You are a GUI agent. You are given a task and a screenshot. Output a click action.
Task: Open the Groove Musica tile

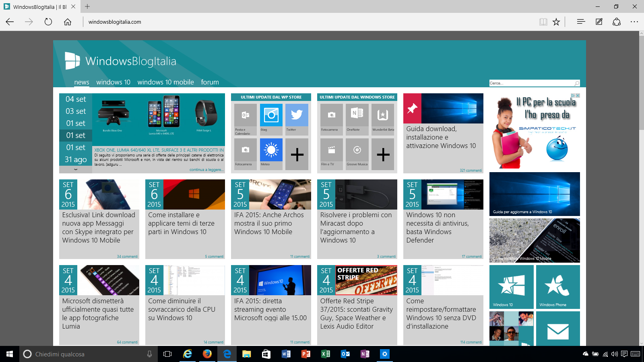[357, 154]
